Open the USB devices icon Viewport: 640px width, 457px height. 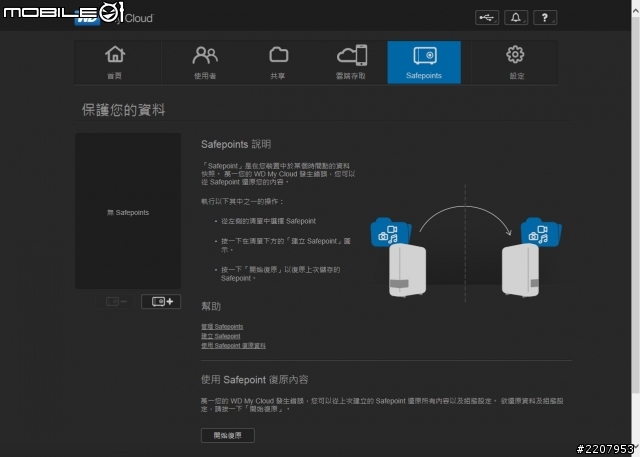click(x=487, y=18)
